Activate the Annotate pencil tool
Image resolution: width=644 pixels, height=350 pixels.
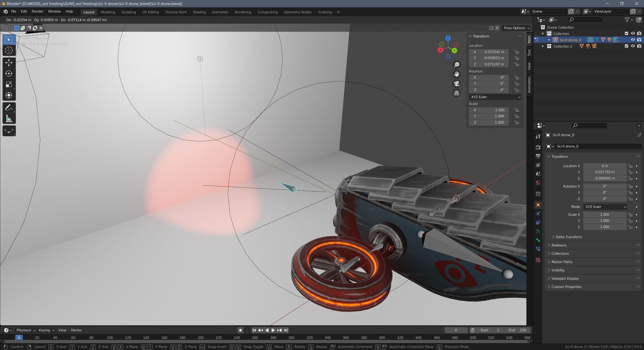[9, 108]
